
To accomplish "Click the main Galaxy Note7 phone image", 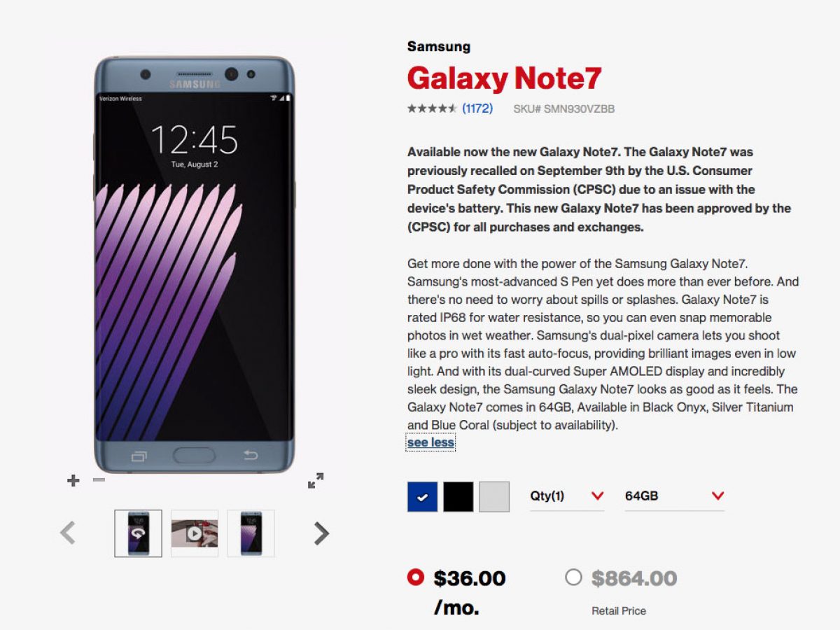I will [x=194, y=266].
